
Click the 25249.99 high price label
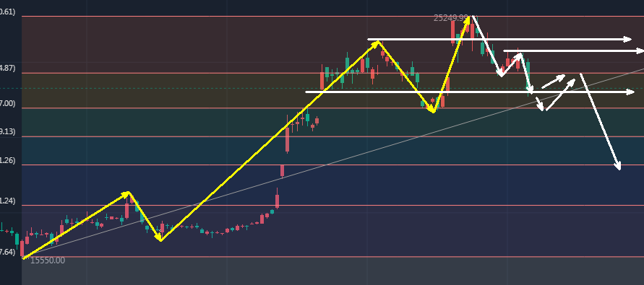pos(450,18)
